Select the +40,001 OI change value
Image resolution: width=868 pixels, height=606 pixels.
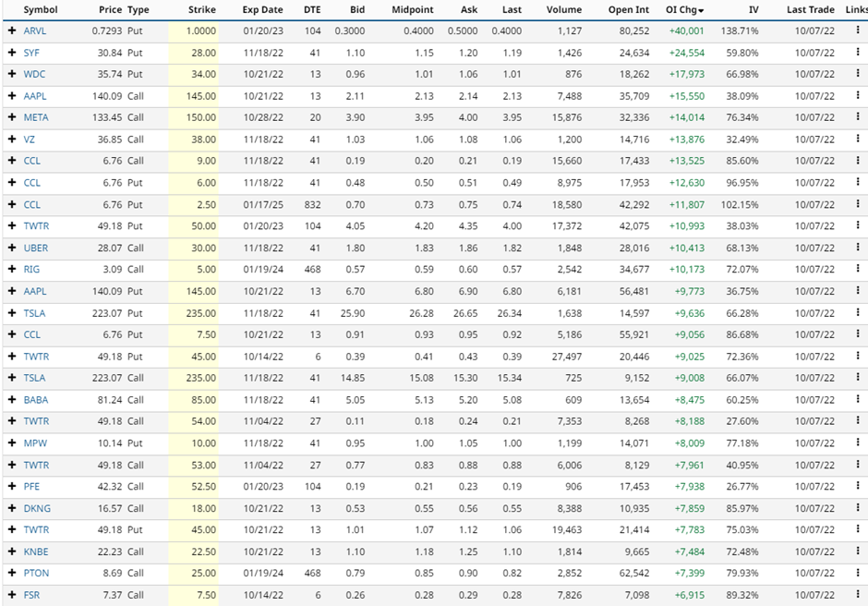coord(686,31)
